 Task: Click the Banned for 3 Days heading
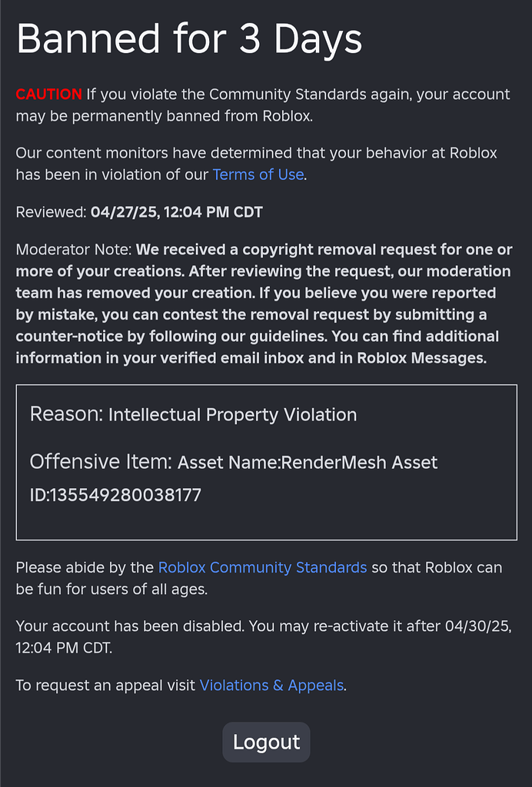coord(189,38)
